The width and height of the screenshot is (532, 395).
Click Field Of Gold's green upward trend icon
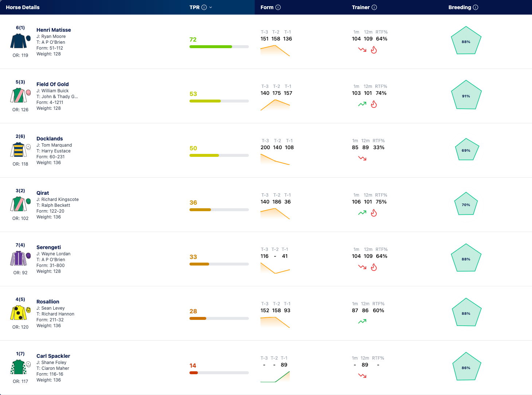tap(362, 104)
